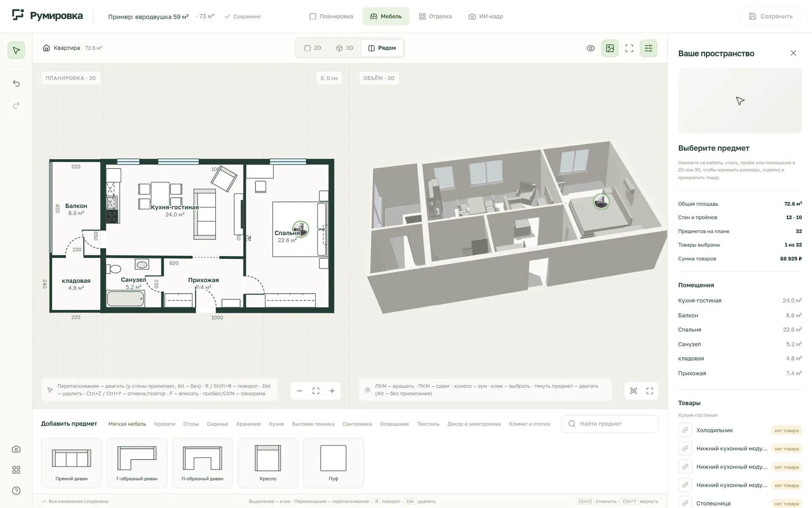Click the Сохранить button
Image resolution: width=812 pixels, height=508 pixels.
771,16
